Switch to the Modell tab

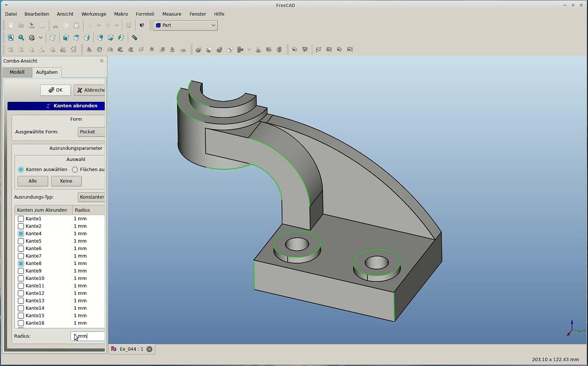(17, 72)
